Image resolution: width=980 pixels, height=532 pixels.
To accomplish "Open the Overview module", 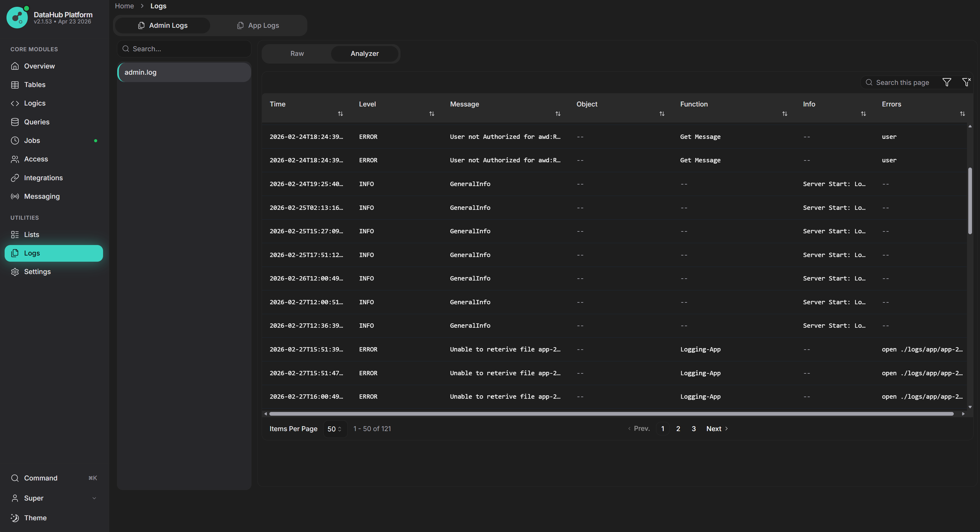I will click(x=54, y=66).
